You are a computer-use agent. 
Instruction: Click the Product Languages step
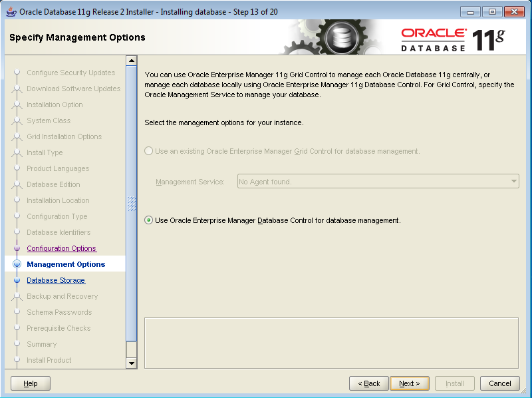[58, 168]
